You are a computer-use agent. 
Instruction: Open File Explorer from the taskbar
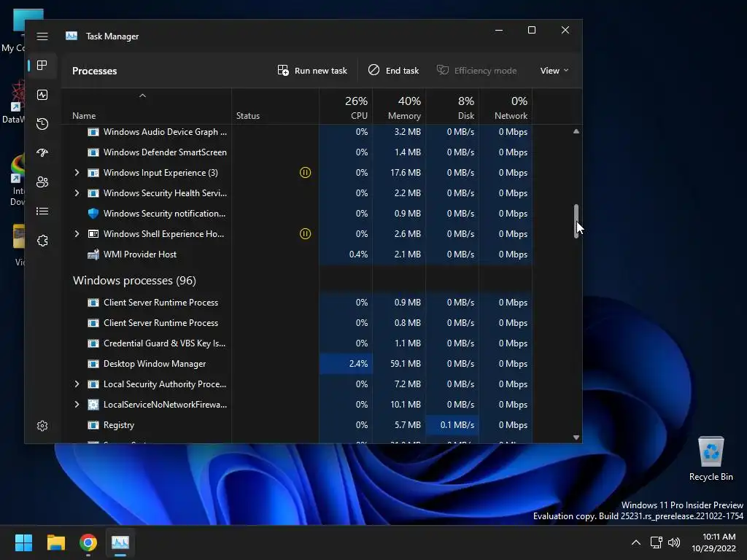coord(55,542)
